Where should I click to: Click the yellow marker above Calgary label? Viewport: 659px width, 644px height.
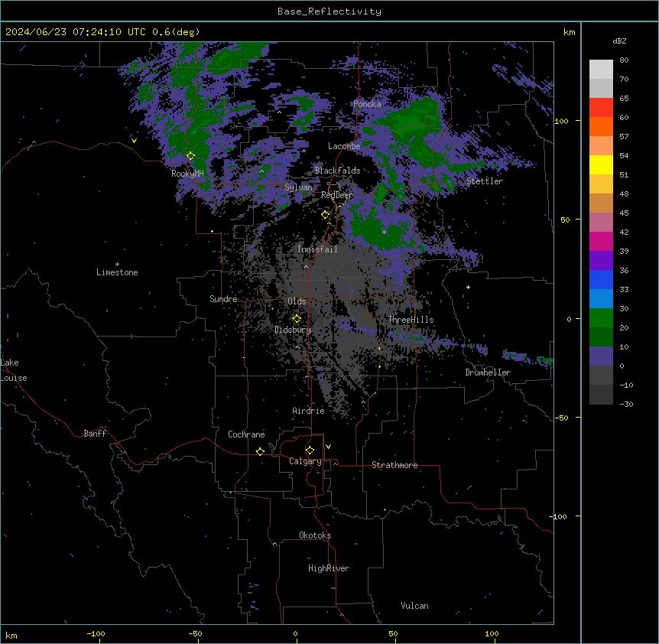click(x=310, y=450)
